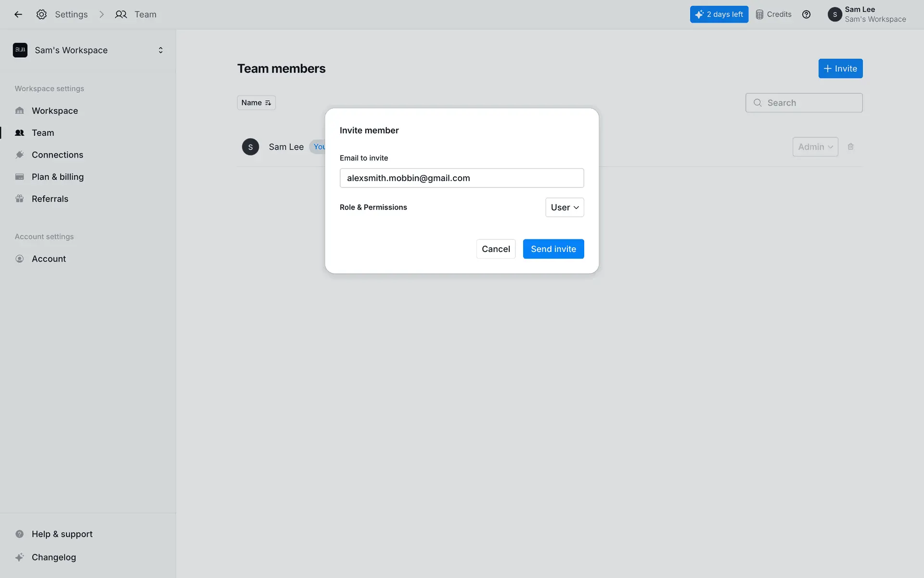Go to Plan & billing settings
The width and height of the screenshot is (924, 578).
click(x=58, y=177)
